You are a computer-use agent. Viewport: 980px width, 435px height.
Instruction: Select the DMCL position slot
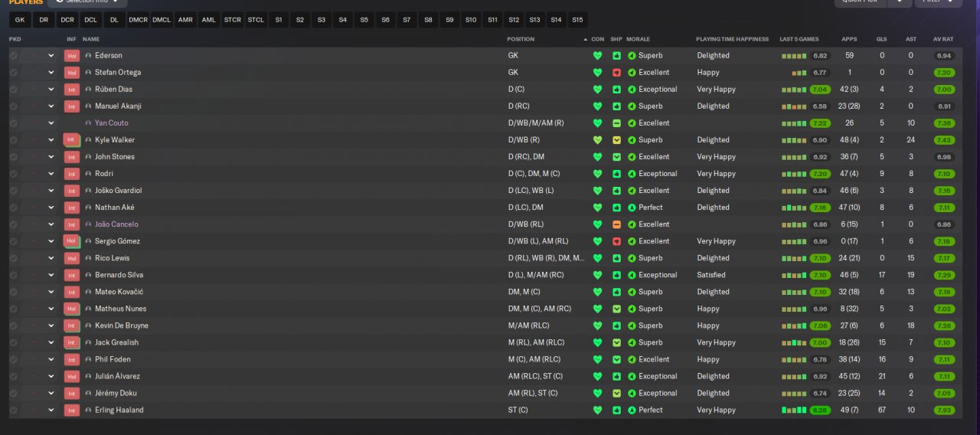[x=162, y=20]
